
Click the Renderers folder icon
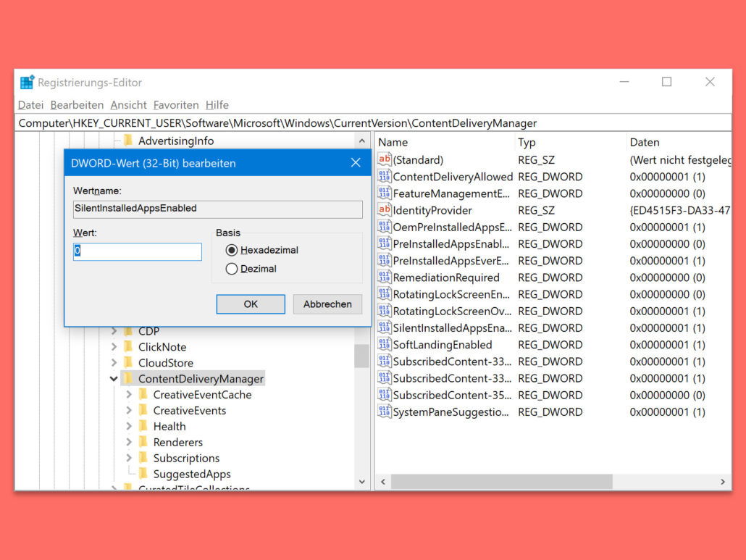(x=143, y=441)
